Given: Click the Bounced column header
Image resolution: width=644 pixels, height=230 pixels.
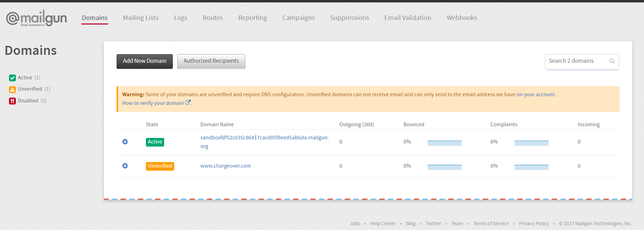Looking at the screenshot, I should (x=414, y=124).
